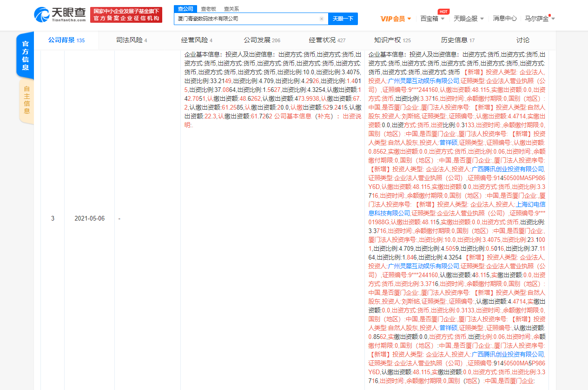Image resolution: width=588 pixels, height=390 pixels.
Task: Clear search text using the × icon
Action: (x=321, y=19)
